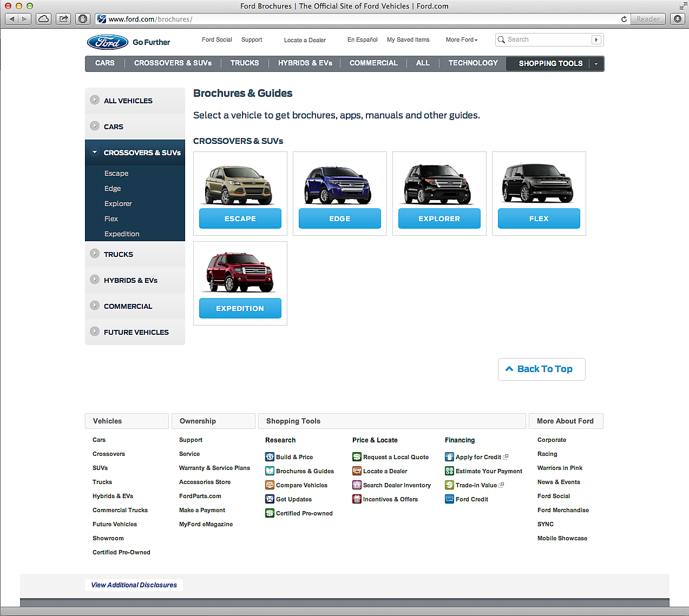
Task: Click the search magnifier icon
Action: (501, 39)
